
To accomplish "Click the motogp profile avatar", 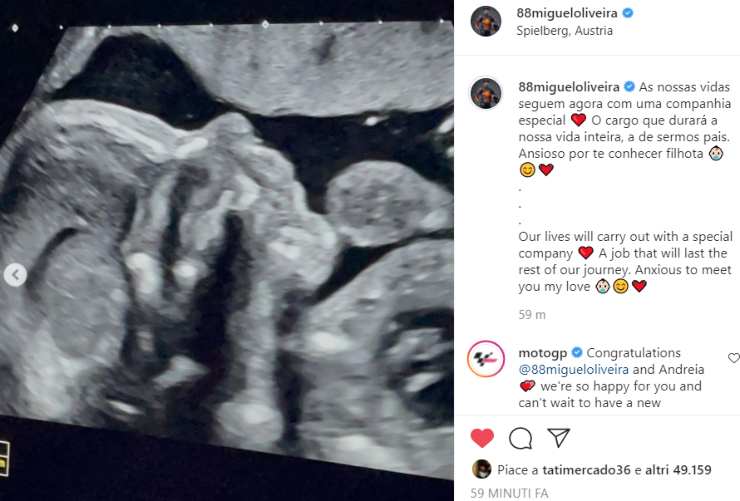I will (x=486, y=359).
